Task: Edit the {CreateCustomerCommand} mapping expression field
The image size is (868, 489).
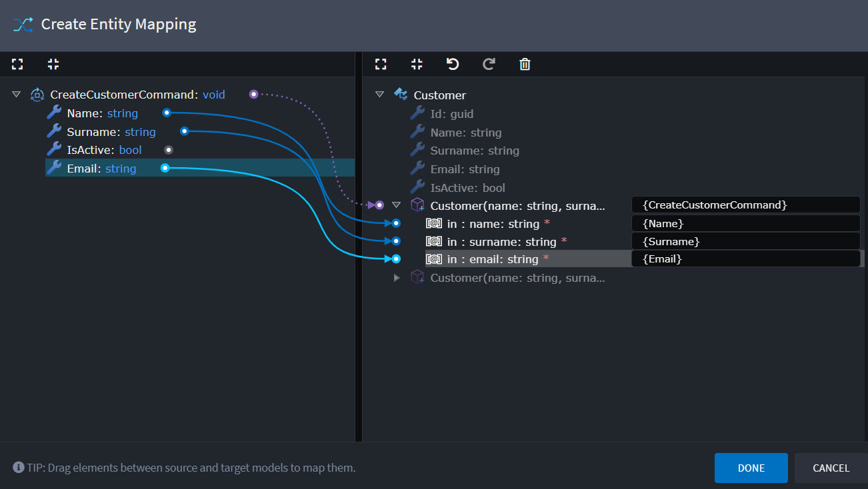Action: click(x=745, y=205)
